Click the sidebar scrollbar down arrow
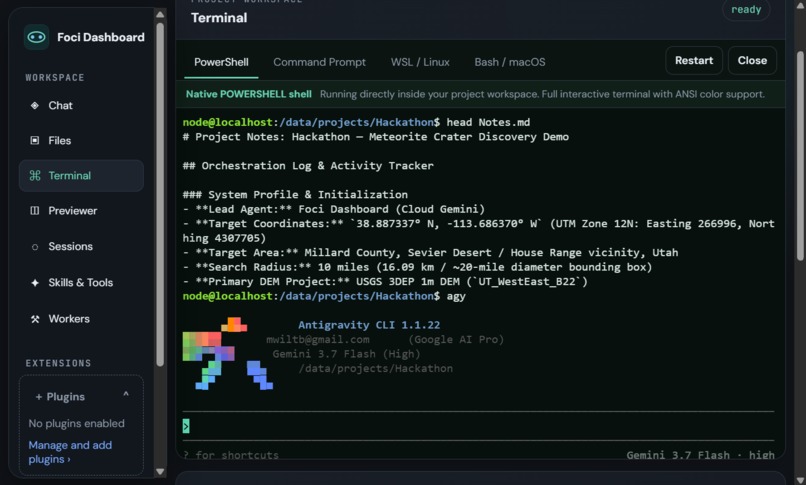The width and height of the screenshot is (806, 485). [x=160, y=471]
